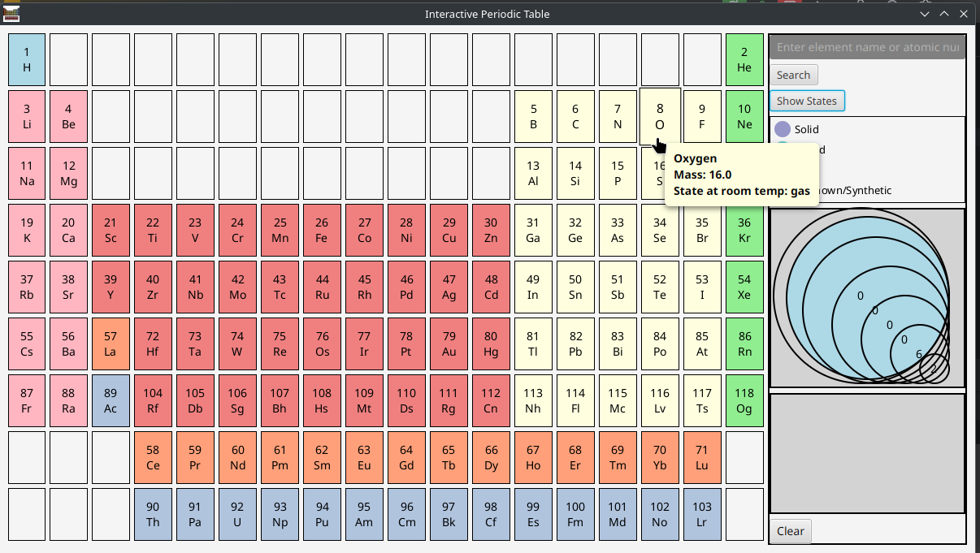Viewport: 980px width, 553px height.
Task: Select the Iron (Fe) element tile
Action: coord(322,230)
